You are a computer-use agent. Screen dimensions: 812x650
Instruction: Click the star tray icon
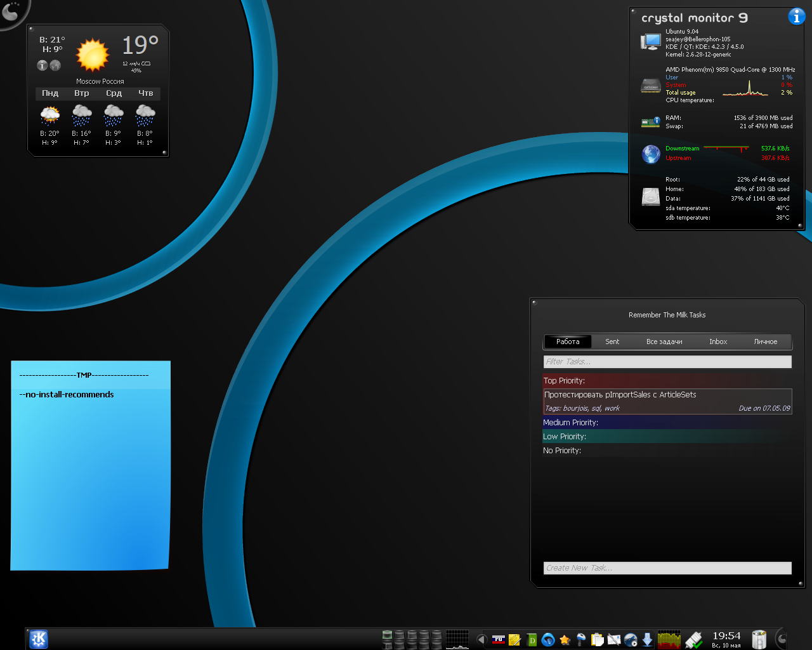pyautogui.click(x=565, y=640)
